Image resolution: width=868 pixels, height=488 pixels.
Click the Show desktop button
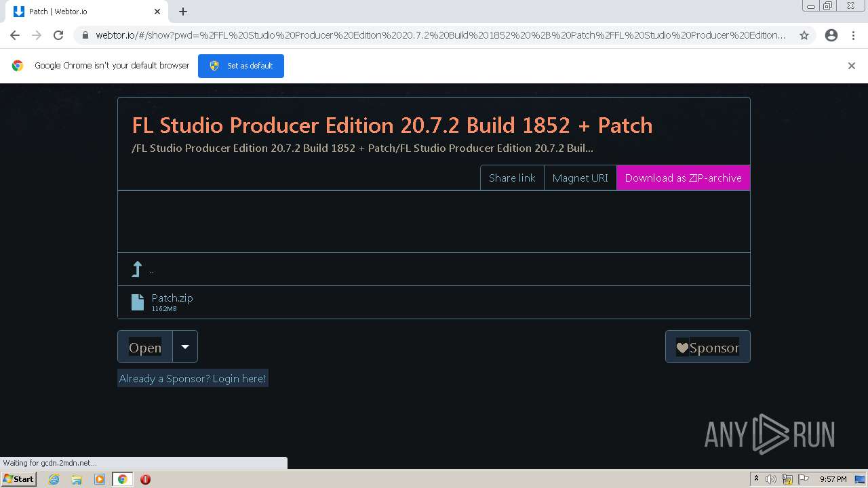pyautogui.click(x=861, y=479)
